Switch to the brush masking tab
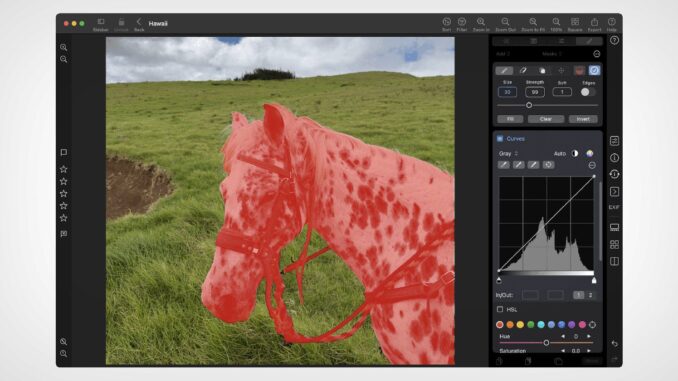 click(x=589, y=41)
